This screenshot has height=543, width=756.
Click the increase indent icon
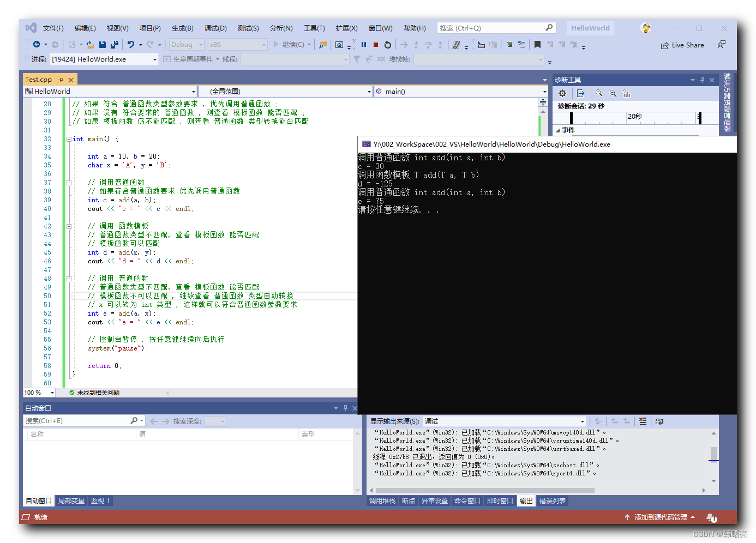(x=521, y=45)
